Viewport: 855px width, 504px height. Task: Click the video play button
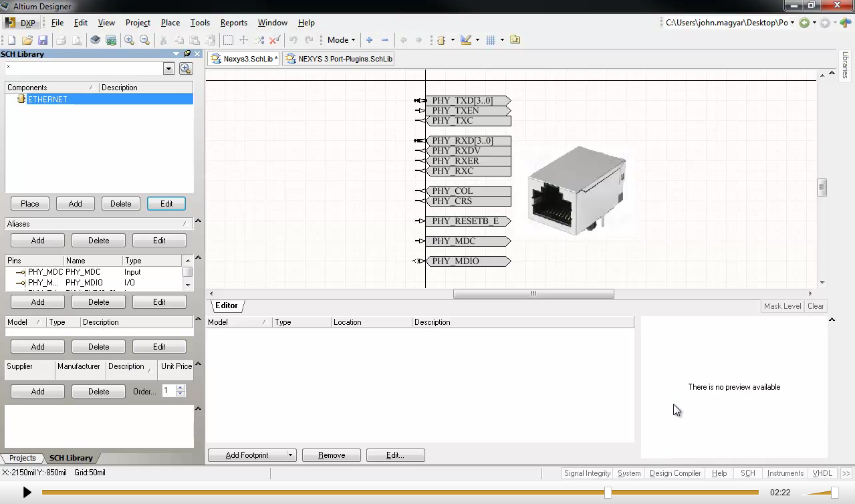point(27,493)
